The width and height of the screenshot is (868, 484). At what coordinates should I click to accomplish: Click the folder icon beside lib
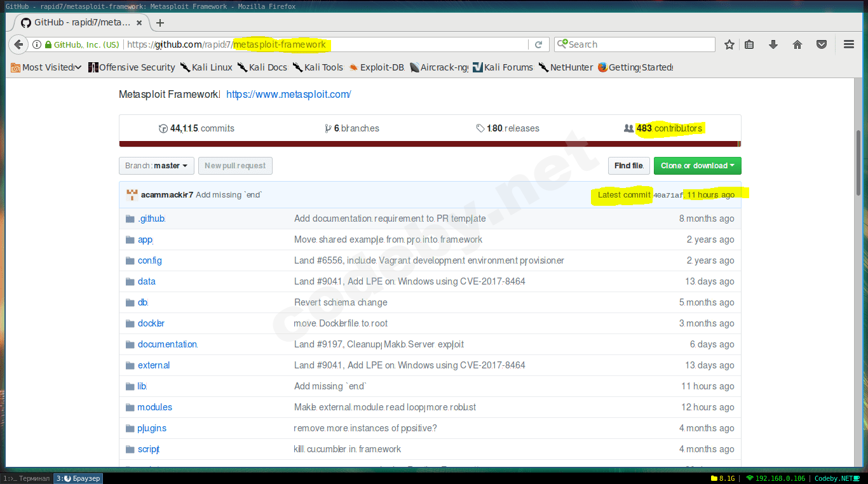[x=130, y=386]
